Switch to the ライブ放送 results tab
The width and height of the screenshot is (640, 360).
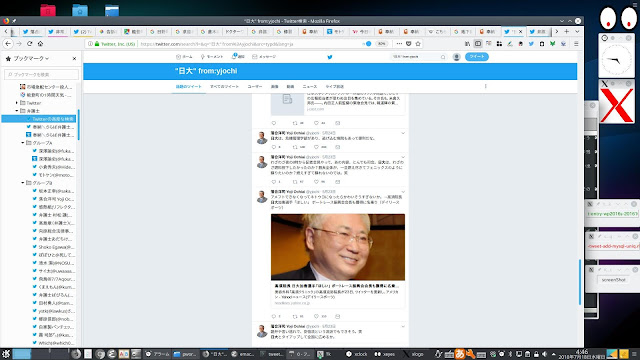tap(335, 87)
